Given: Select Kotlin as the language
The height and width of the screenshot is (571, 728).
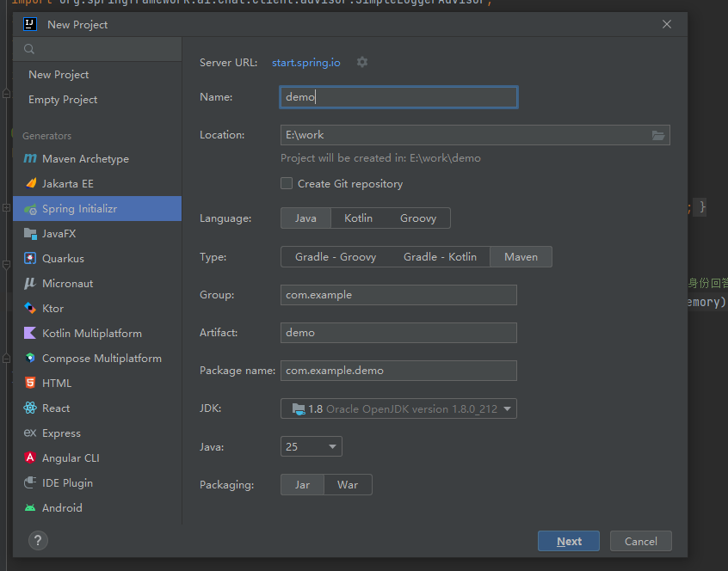Looking at the screenshot, I should (x=359, y=218).
